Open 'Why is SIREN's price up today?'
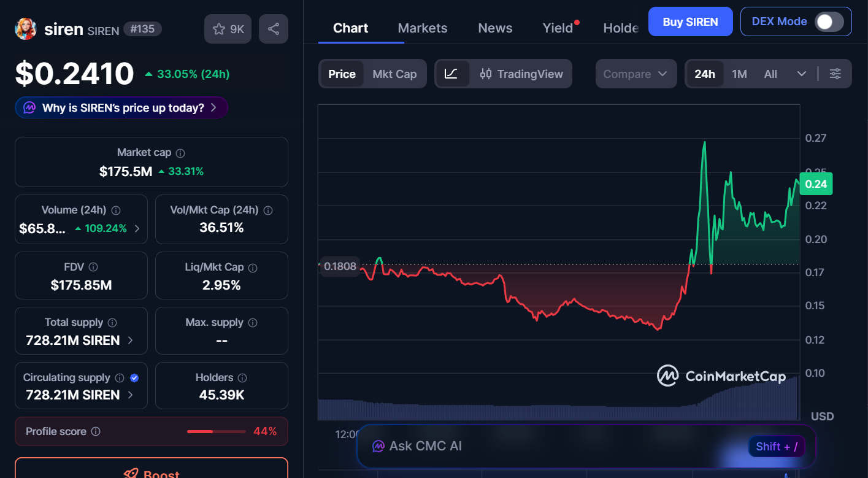 (121, 107)
